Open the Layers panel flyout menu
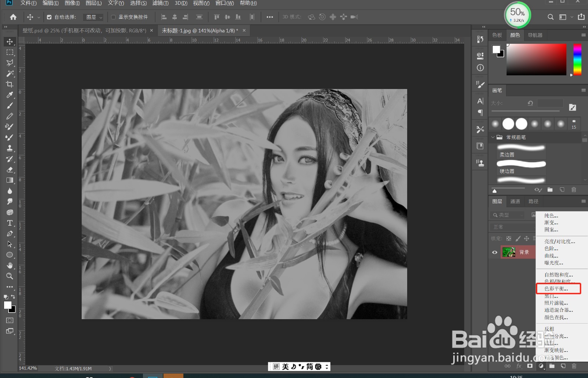 tap(583, 201)
